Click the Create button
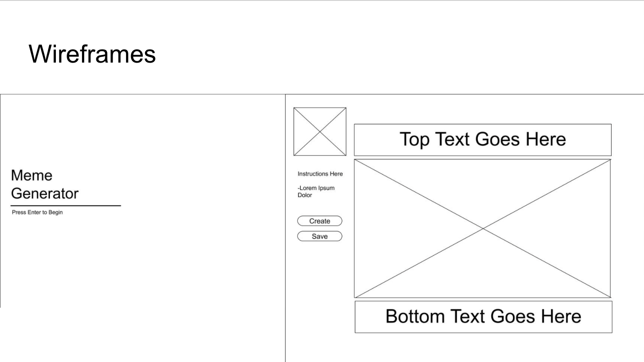The width and height of the screenshot is (644, 362). (320, 221)
